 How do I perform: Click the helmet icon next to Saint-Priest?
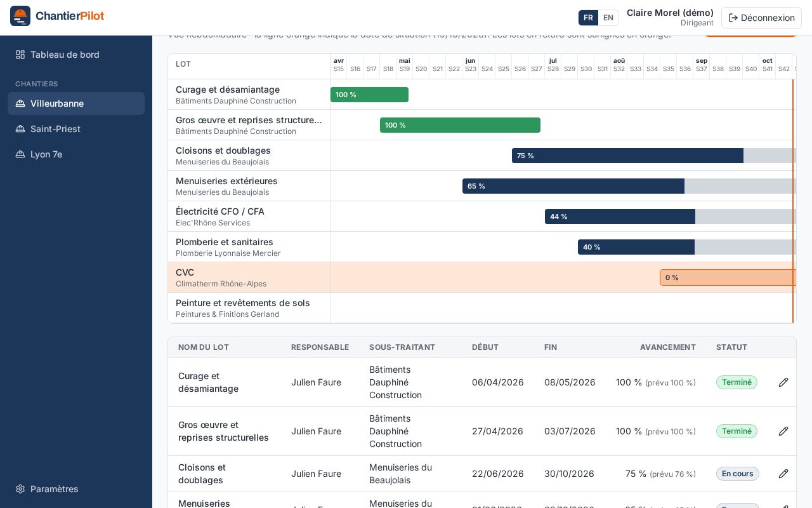click(20, 129)
